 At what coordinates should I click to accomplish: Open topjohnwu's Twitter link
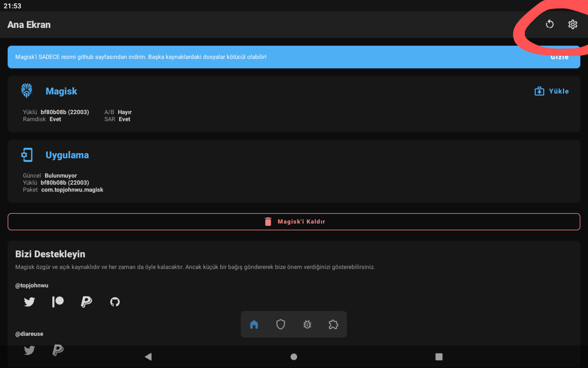(x=29, y=302)
